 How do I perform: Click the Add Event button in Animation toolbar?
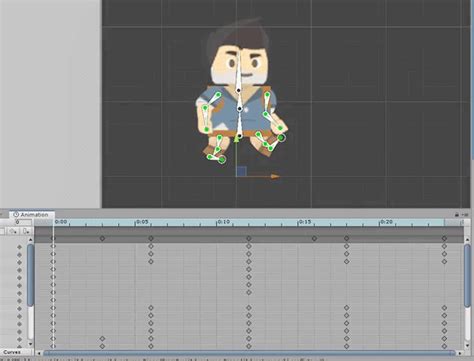tap(26, 231)
